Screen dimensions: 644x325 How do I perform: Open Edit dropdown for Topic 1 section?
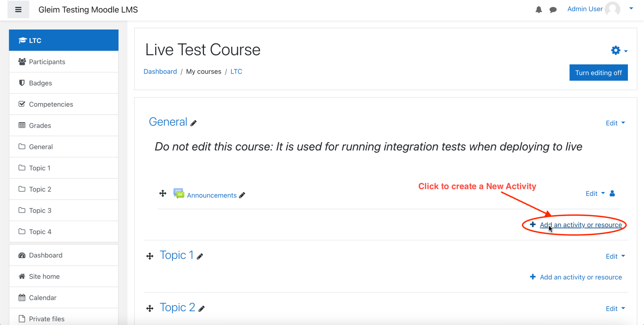(615, 256)
